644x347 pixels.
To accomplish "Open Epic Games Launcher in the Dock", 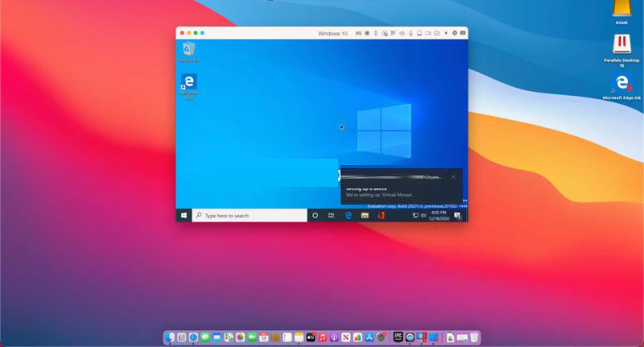I will 398,337.
